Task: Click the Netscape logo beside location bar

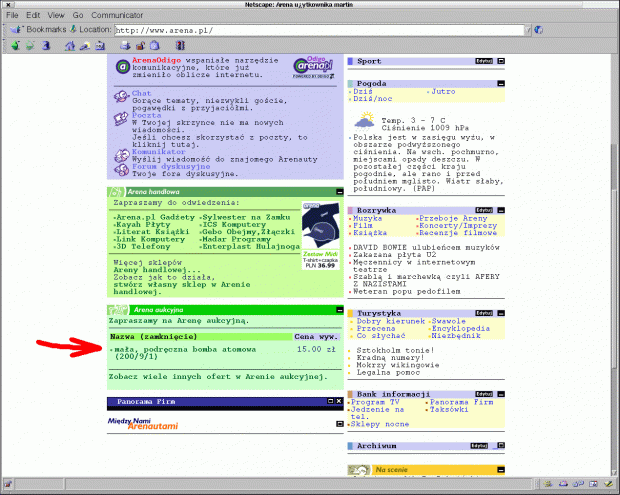Action: [x=539, y=30]
